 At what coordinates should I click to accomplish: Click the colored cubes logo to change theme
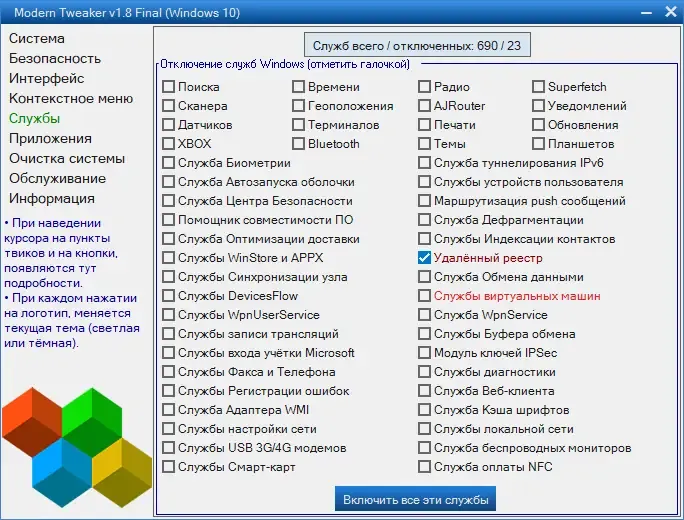tap(77, 447)
